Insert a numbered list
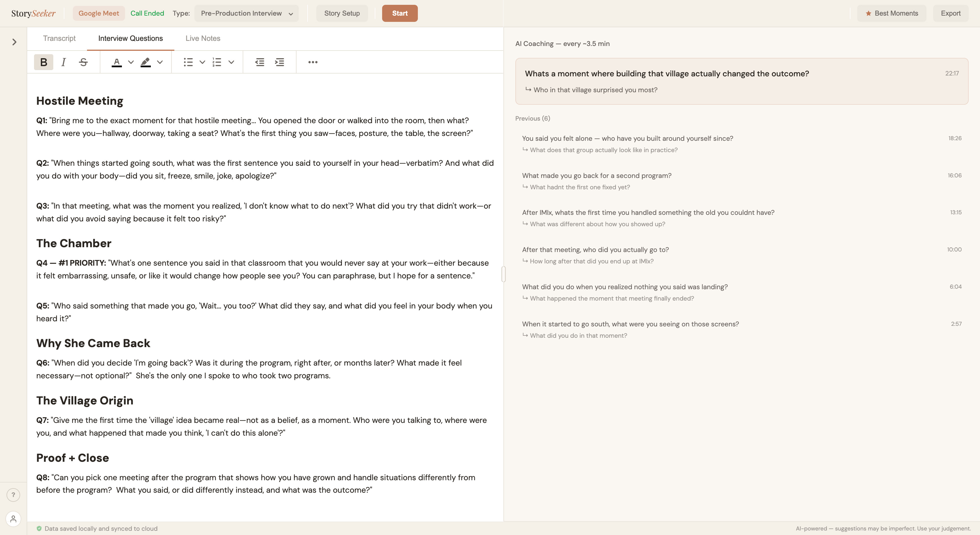 pyautogui.click(x=217, y=62)
